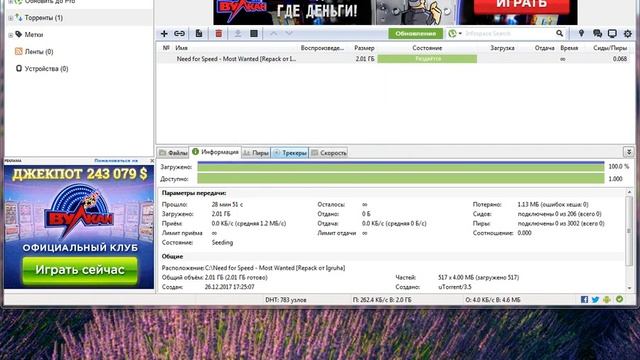640x360 pixels.
Task: Click the Add Torrent plus icon
Action: pyautogui.click(x=164, y=33)
